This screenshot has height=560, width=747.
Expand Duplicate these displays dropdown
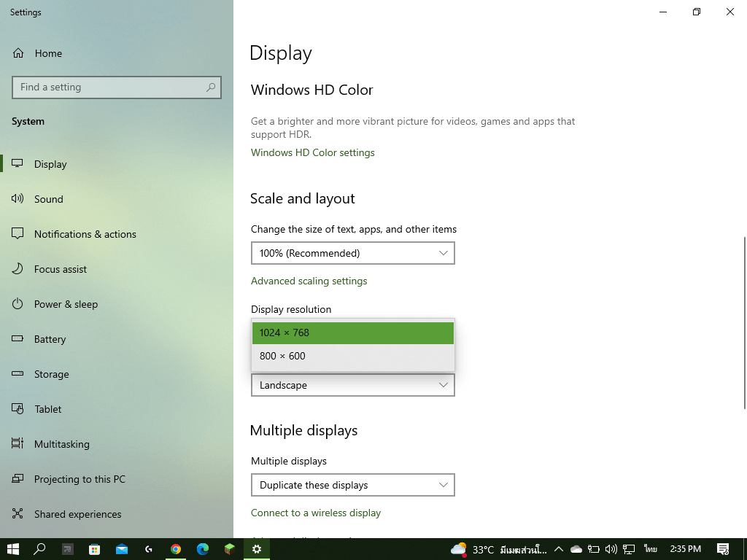pyautogui.click(x=352, y=485)
